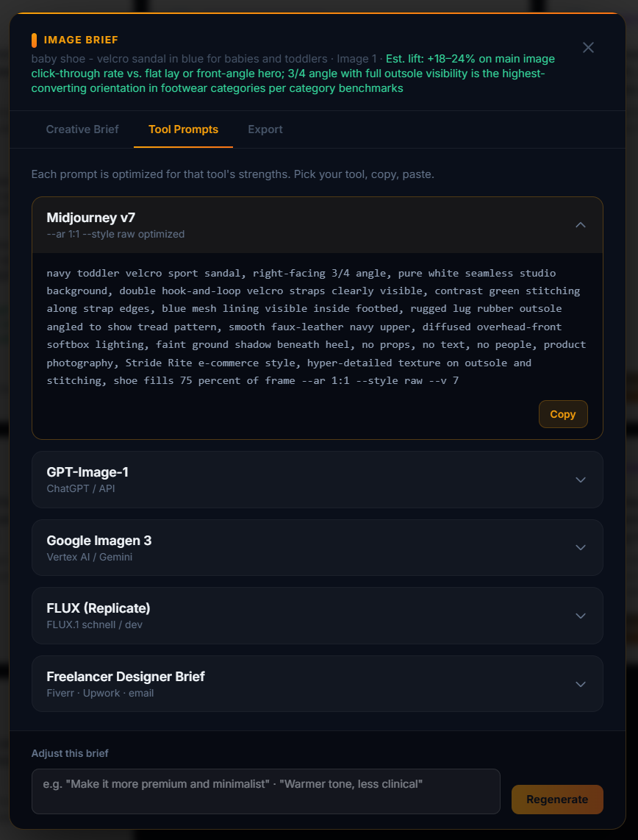
Task: Open the Export tab
Action: tap(265, 129)
